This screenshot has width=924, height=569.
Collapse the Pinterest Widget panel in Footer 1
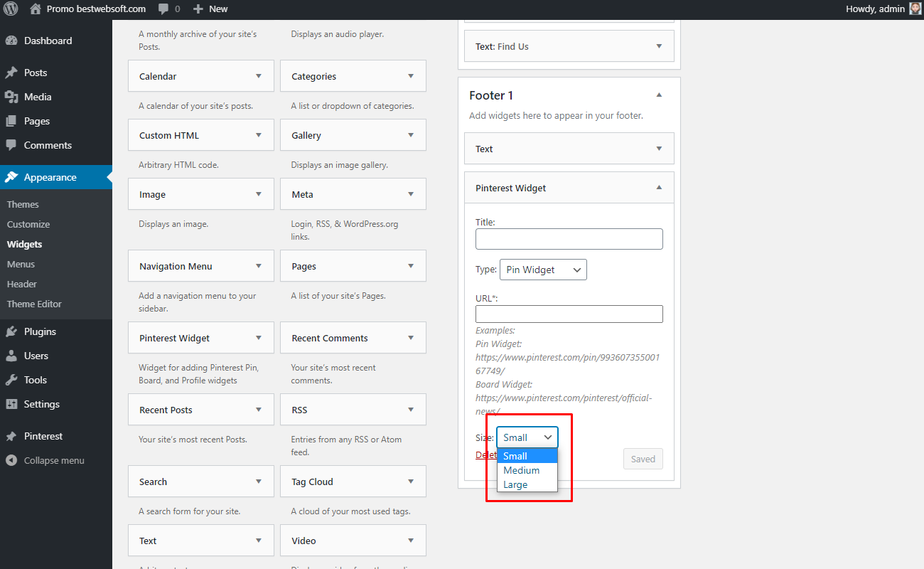[x=659, y=188]
